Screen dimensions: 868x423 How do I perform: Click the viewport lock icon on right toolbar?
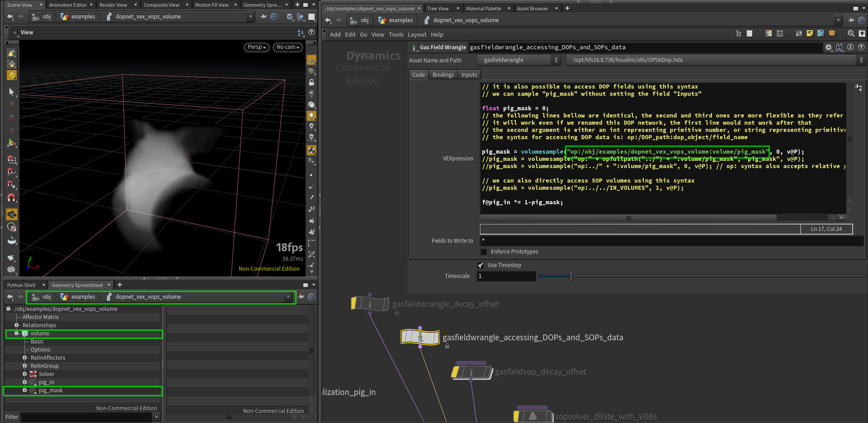tap(311, 82)
